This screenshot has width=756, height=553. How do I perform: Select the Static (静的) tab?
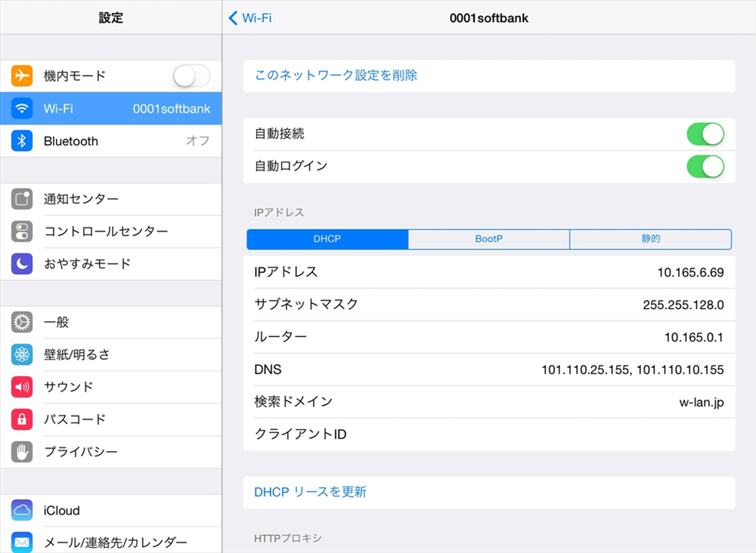pos(650,239)
